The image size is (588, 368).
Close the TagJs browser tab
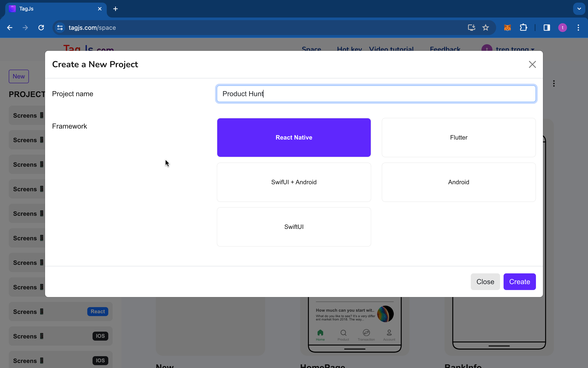pos(100,9)
